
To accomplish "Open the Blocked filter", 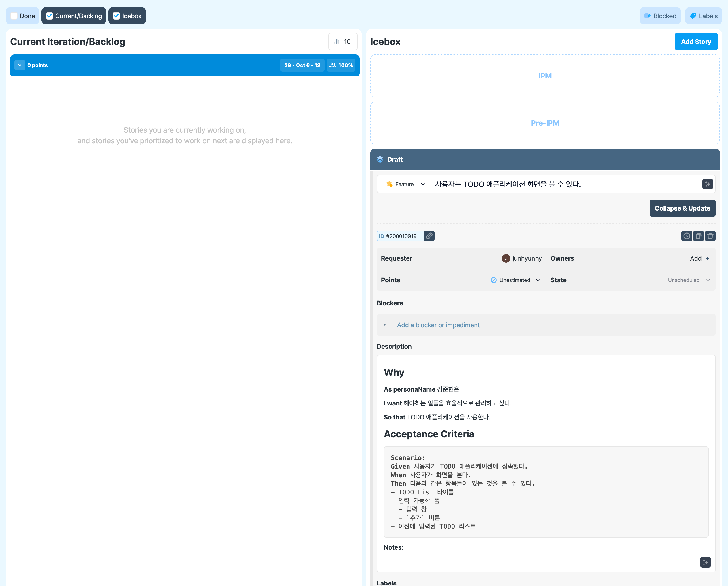I will click(660, 16).
